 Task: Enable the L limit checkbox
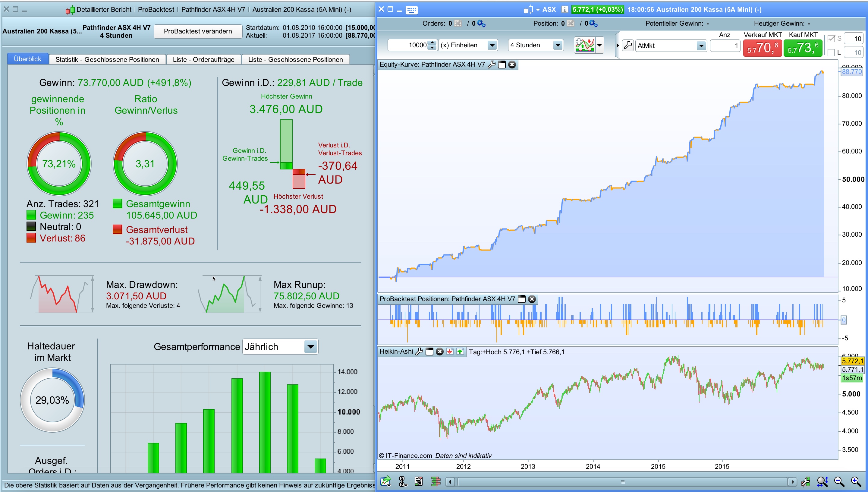click(832, 52)
